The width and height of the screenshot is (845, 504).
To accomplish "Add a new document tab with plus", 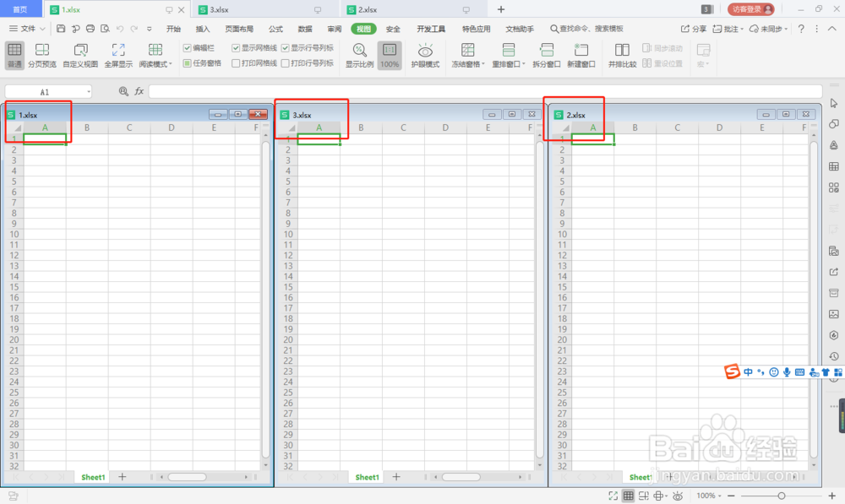I will click(x=500, y=9).
